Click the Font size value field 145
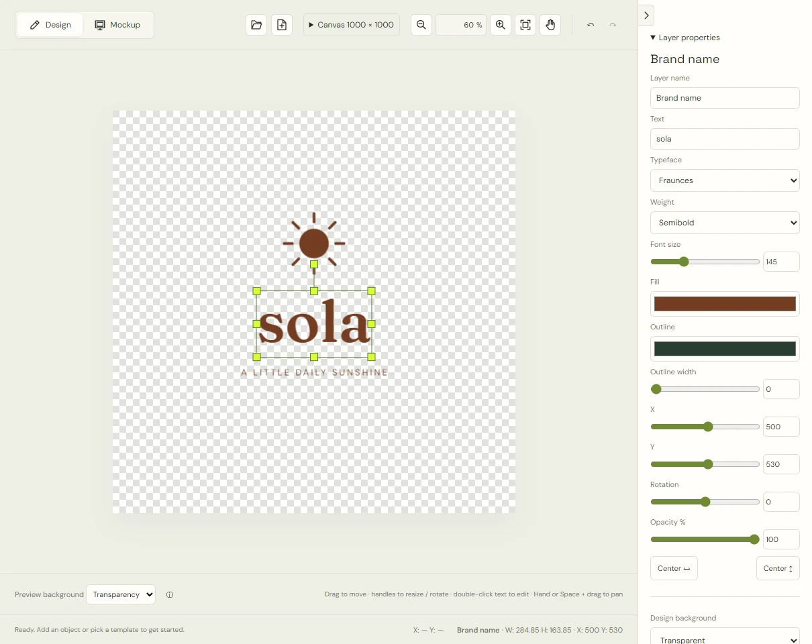The height and width of the screenshot is (644, 812). coord(781,262)
